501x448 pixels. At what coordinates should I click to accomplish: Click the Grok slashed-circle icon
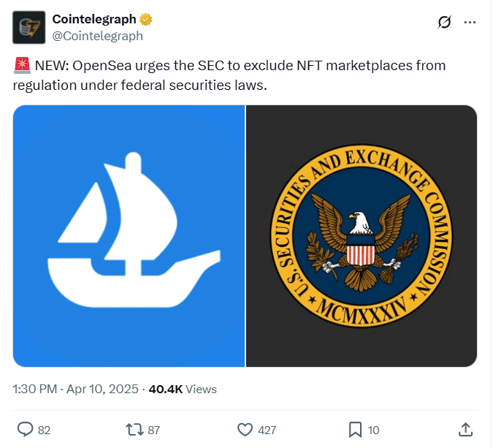(443, 23)
